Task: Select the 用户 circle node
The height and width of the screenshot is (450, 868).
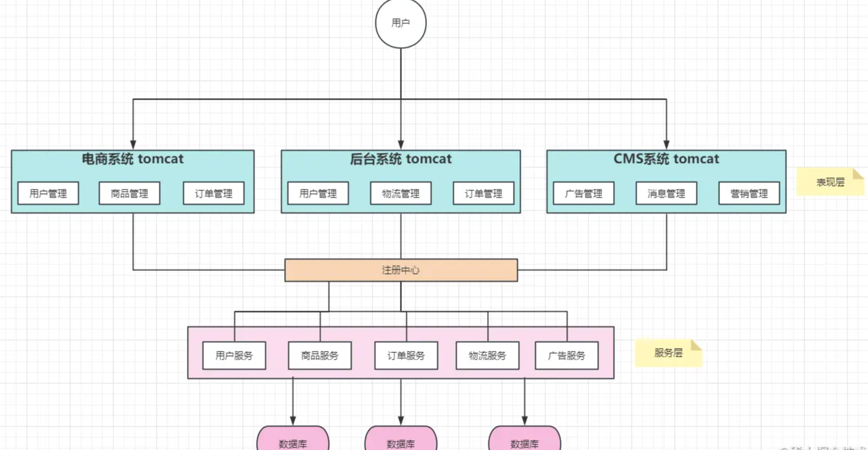Action: pyautogui.click(x=401, y=23)
